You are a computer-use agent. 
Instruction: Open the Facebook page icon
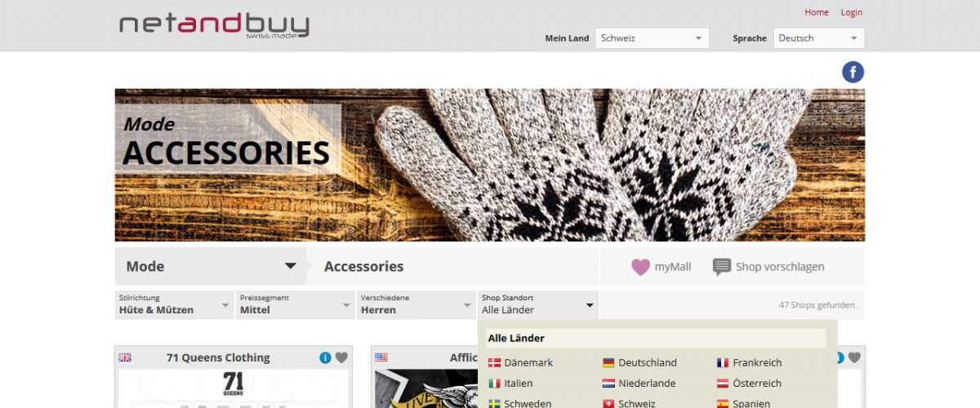click(853, 72)
